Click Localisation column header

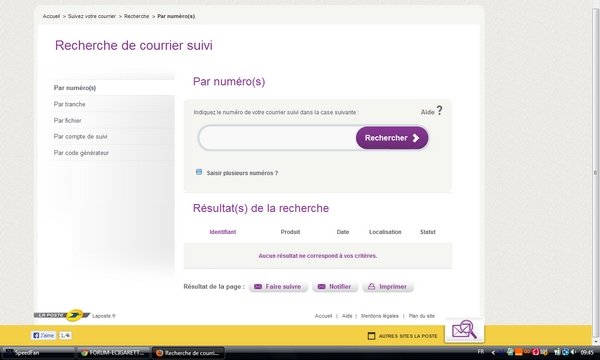tap(385, 232)
